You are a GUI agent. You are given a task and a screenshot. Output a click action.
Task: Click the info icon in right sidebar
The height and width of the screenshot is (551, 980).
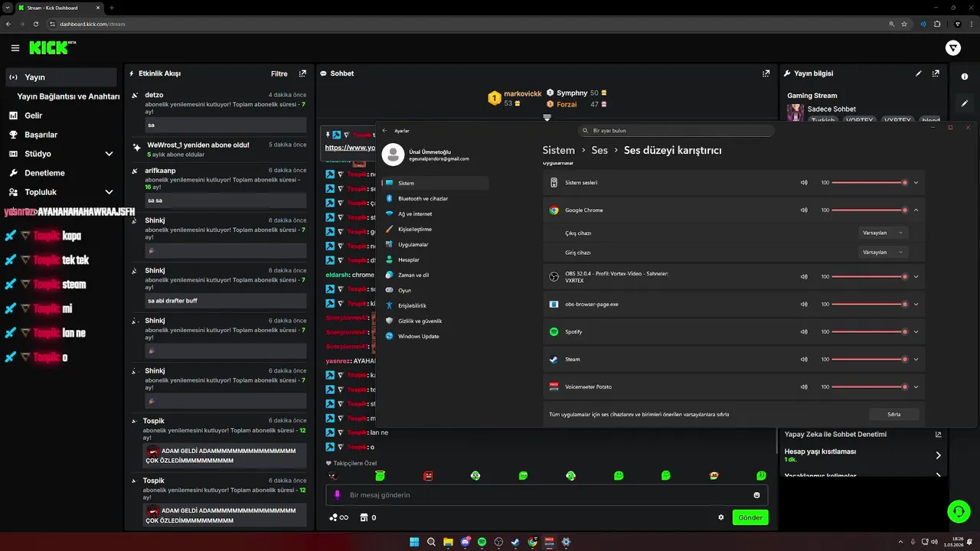965,77
